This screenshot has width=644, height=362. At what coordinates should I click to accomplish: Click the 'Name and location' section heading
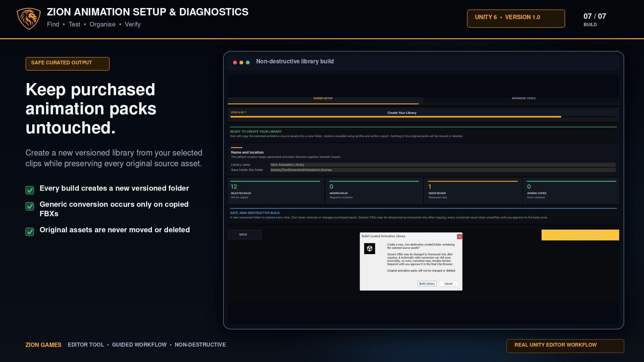tap(247, 153)
